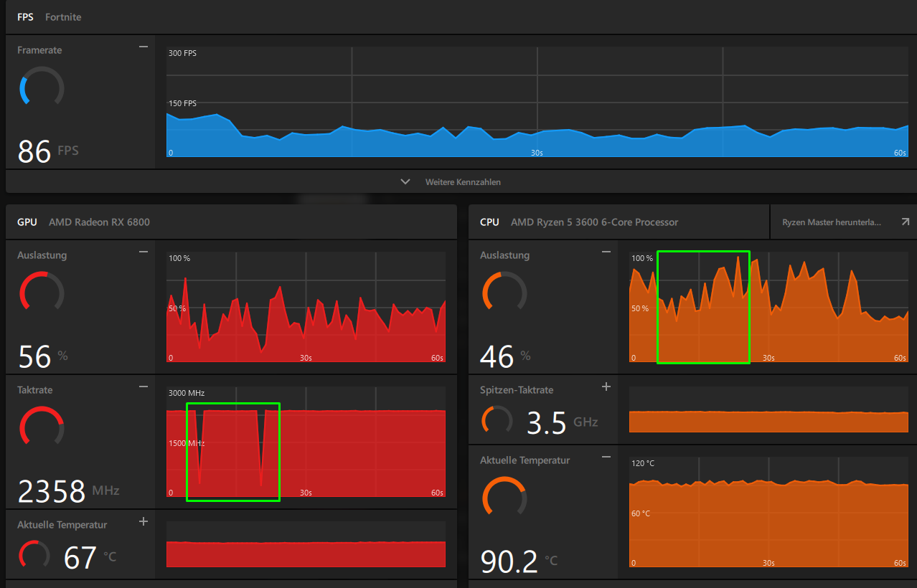Click the GPU temperature gauge dial
Image resolution: width=917 pixels, height=588 pixels.
[34, 556]
